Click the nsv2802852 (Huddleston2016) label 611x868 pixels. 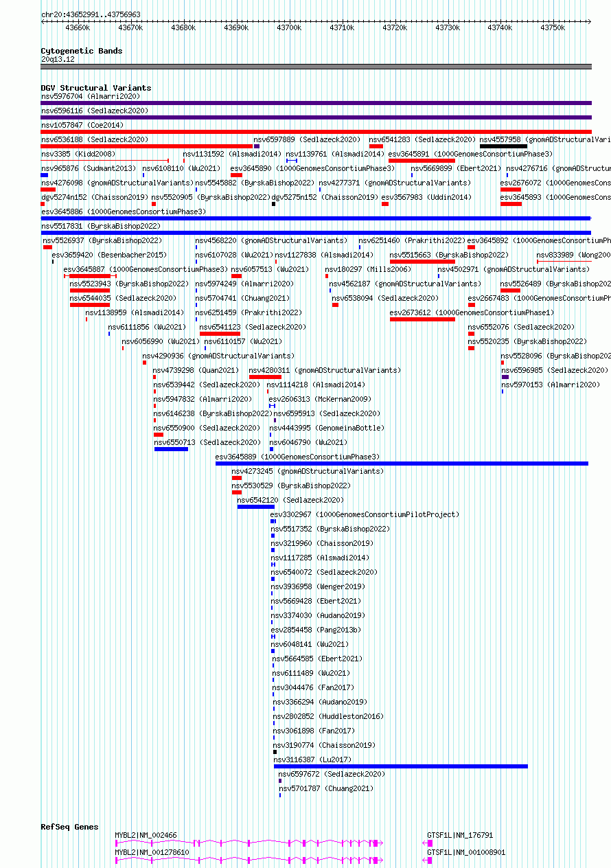[328, 716]
